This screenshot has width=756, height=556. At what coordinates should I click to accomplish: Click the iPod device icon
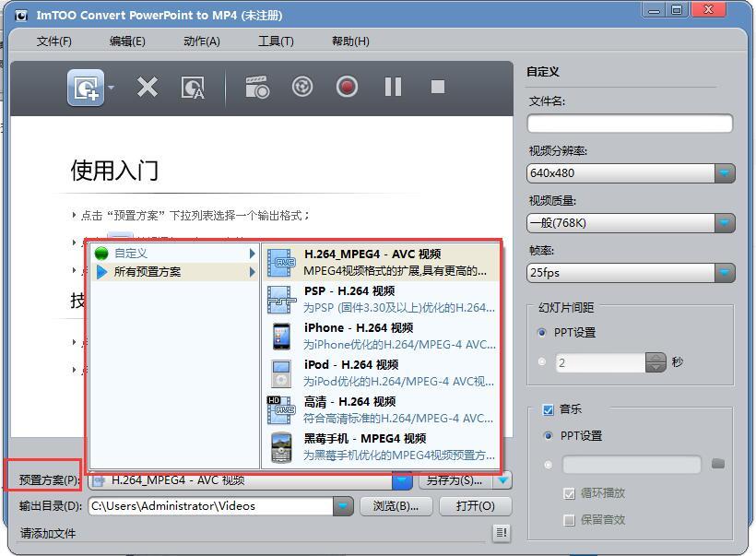(x=281, y=373)
